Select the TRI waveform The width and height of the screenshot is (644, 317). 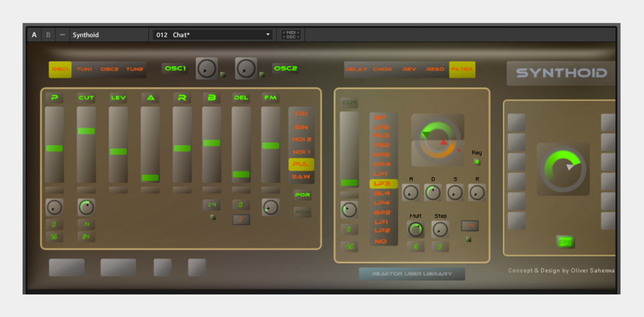click(301, 113)
